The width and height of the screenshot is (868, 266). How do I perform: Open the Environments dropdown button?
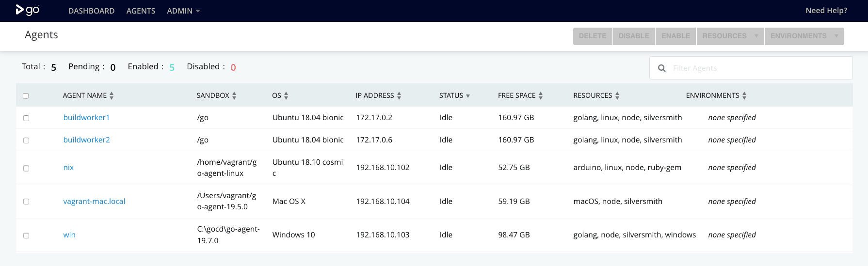(804, 36)
